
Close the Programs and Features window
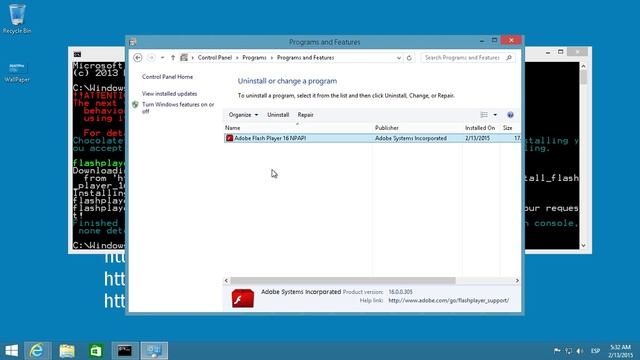(511, 40)
